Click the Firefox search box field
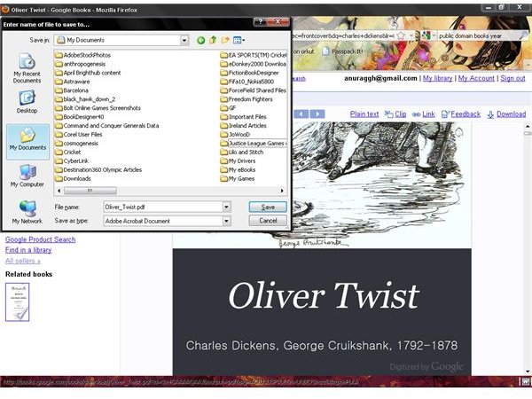 click(478, 35)
